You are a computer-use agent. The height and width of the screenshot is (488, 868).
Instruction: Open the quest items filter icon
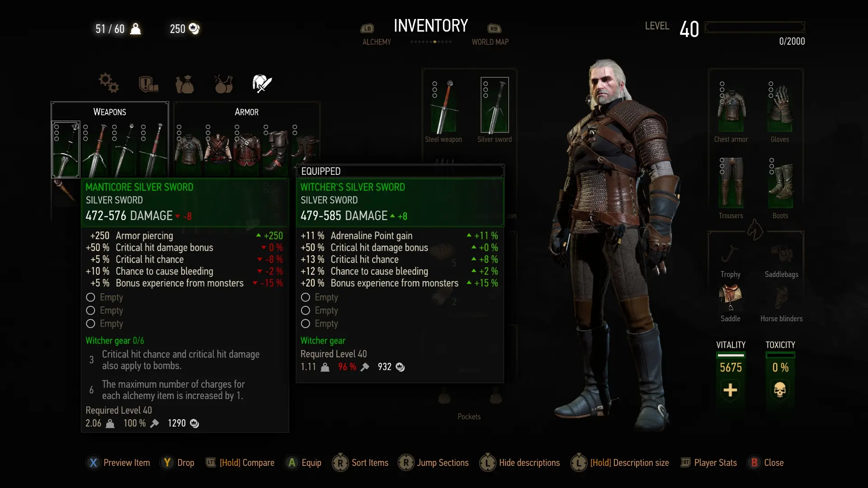148,84
